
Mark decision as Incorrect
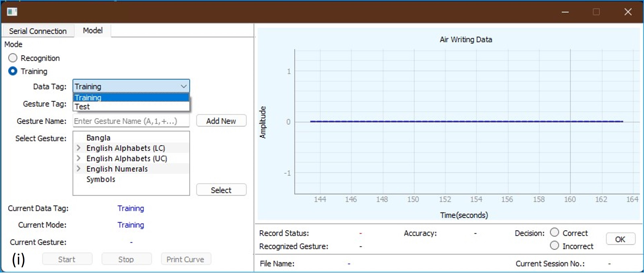[554, 245]
